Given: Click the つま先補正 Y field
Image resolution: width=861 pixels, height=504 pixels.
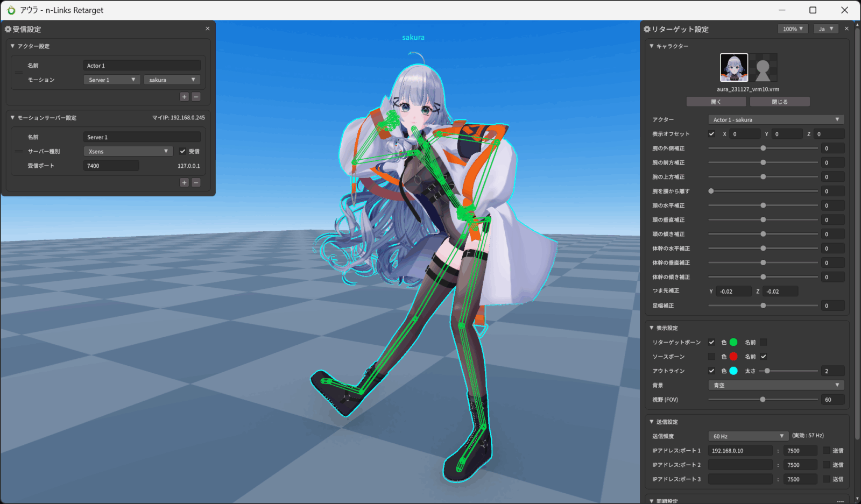Looking at the screenshot, I should (734, 292).
